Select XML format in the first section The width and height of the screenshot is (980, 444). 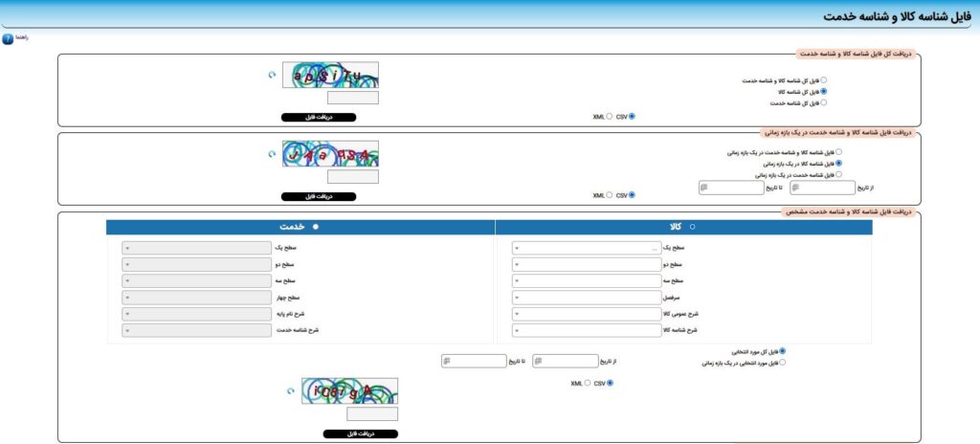607,117
